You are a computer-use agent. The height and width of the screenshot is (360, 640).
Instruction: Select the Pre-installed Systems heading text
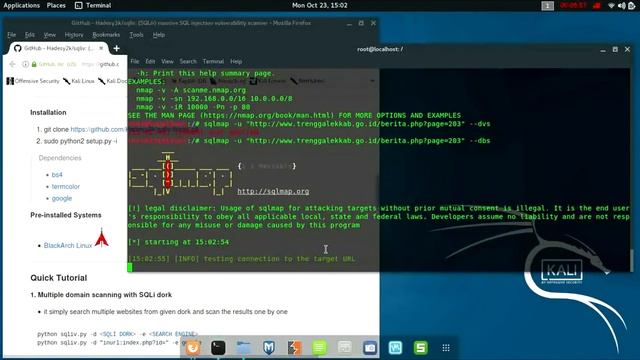(66, 215)
